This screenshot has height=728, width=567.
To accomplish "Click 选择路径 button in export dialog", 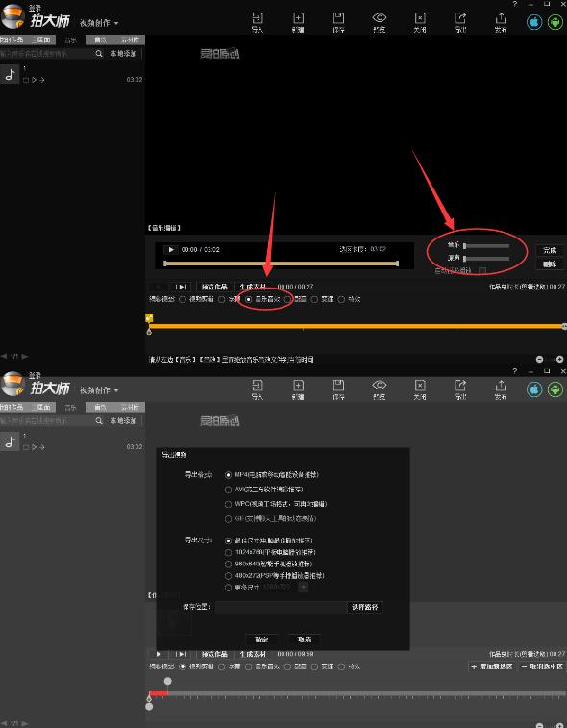I will (365, 607).
